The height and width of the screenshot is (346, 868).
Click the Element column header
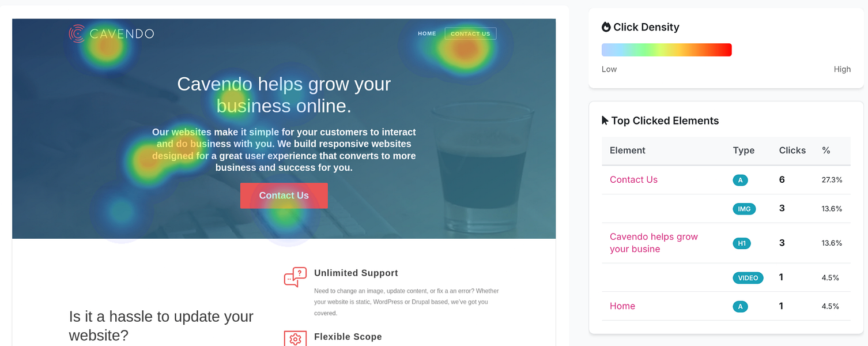pyautogui.click(x=628, y=151)
